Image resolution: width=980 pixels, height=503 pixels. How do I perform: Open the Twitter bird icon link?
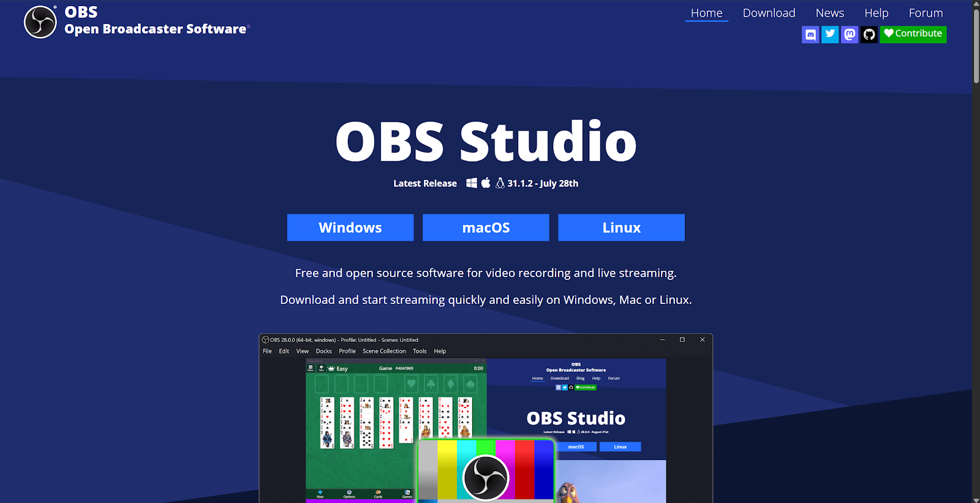pos(830,34)
